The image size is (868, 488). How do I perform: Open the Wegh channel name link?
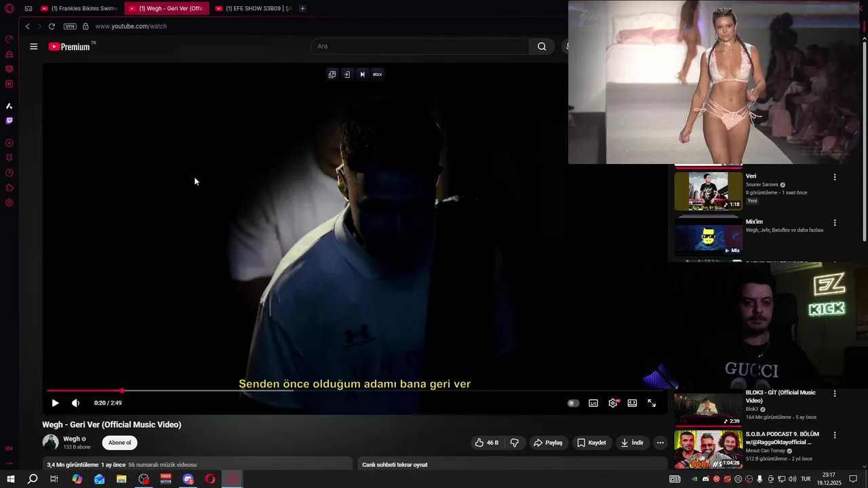[x=71, y=439]
